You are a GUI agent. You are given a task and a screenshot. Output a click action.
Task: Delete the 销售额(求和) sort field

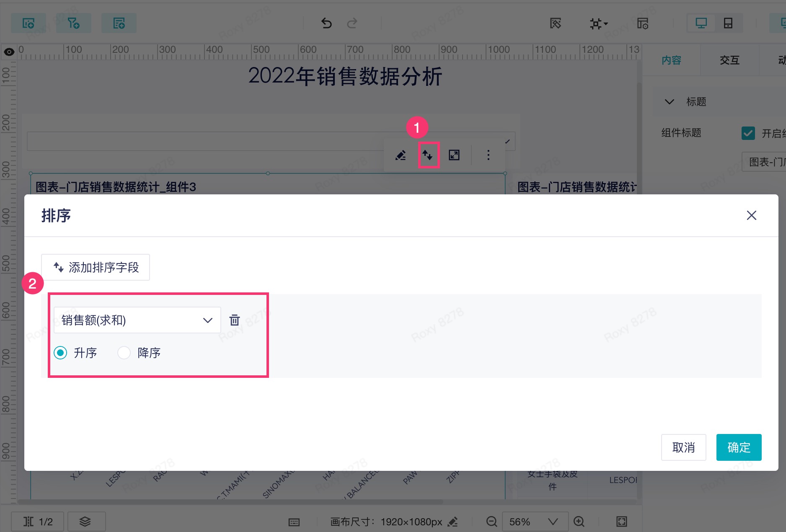235,320
